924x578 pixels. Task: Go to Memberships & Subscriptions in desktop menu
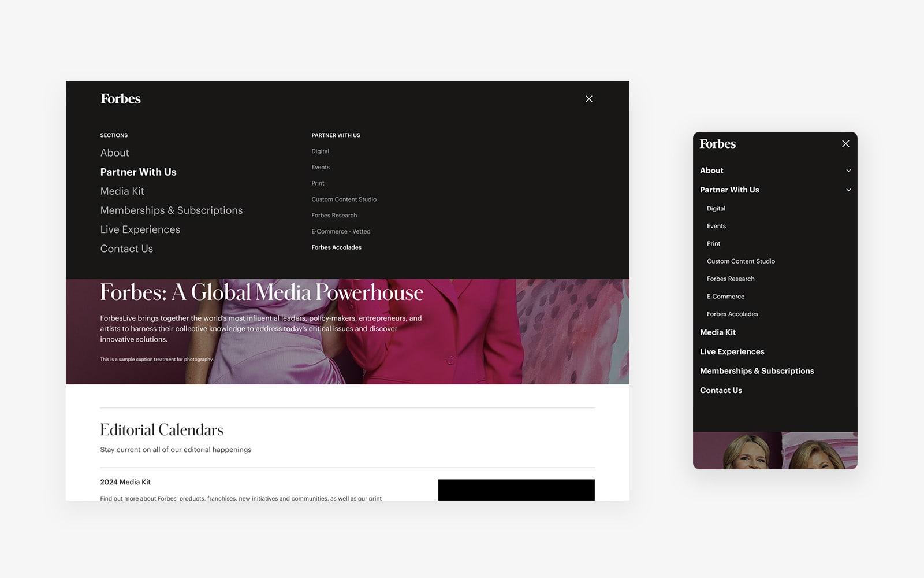[171, 210]
